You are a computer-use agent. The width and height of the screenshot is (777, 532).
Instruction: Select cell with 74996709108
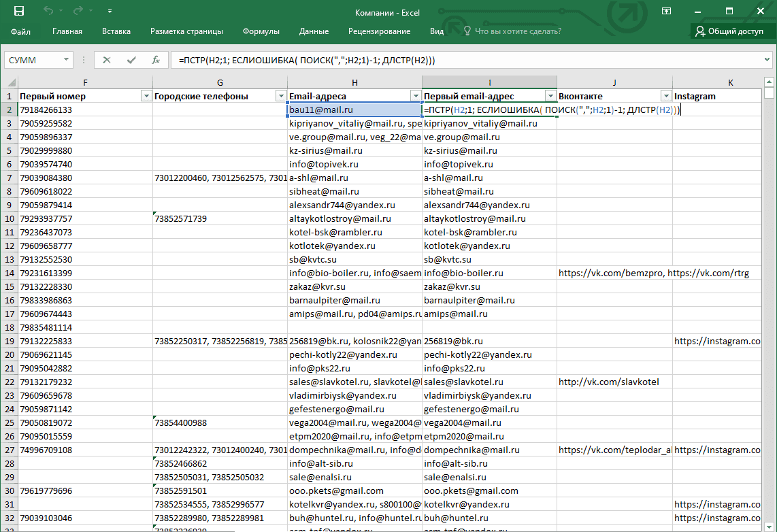pyautogui.click(x=85, y=450)
